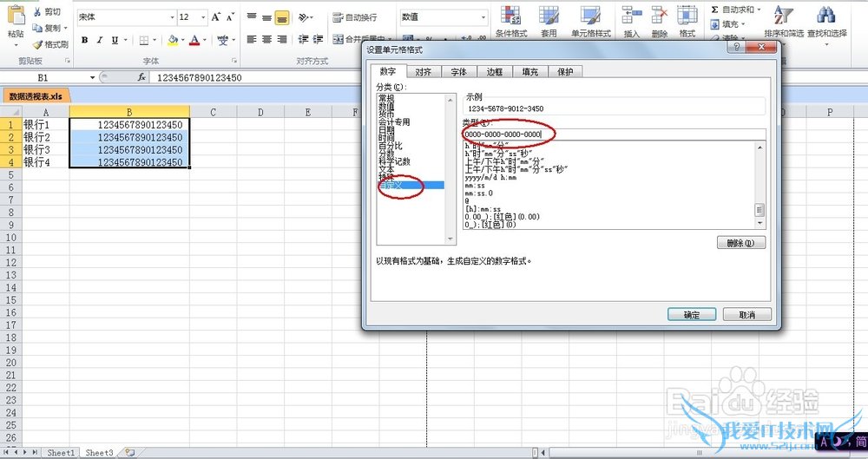Image resolution: width=868 pixels, height=459 pixels.
Task: Click the 取消 button
Action: point(739,314)
